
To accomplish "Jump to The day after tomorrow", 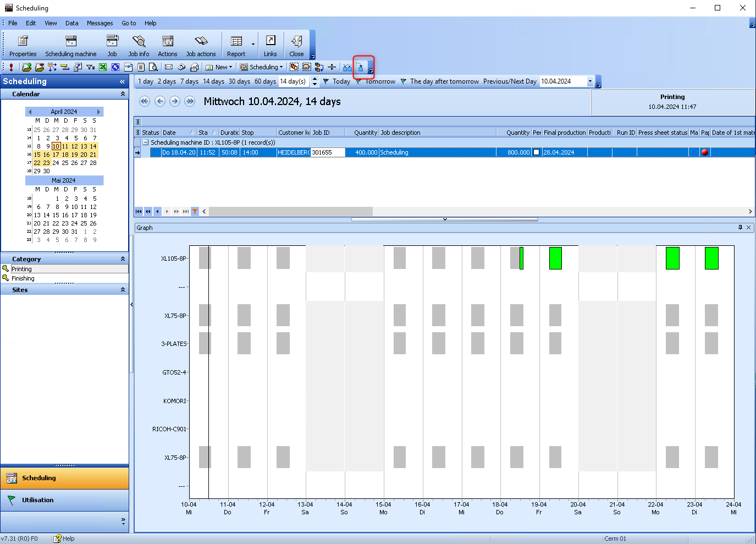I will (x=439, y=81).
